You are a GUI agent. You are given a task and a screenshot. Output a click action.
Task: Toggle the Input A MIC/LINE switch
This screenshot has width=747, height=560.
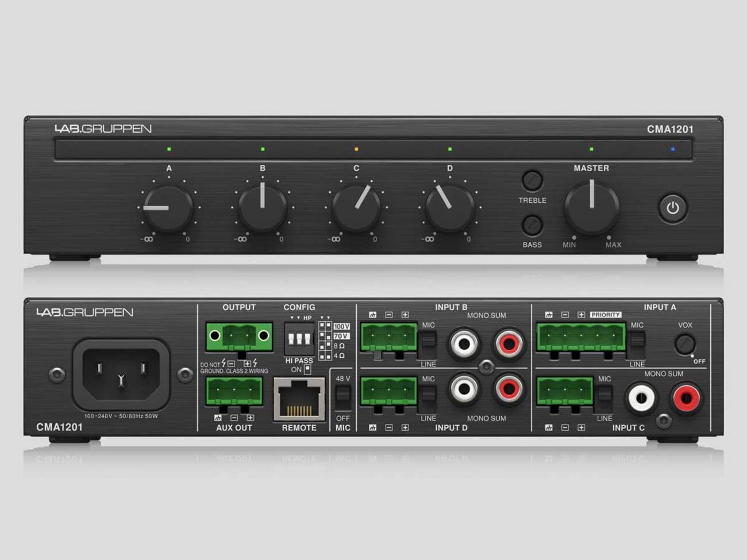[x=637, y=344]
